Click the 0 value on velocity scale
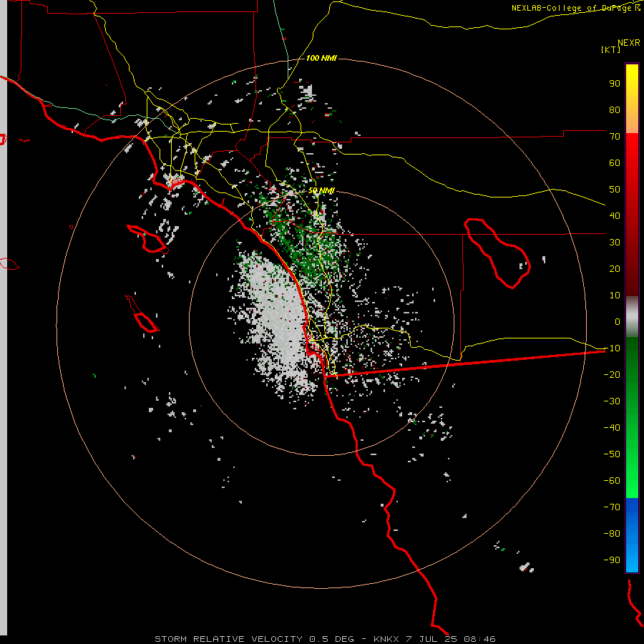The image size is (644, 644). tap(618, 321)
